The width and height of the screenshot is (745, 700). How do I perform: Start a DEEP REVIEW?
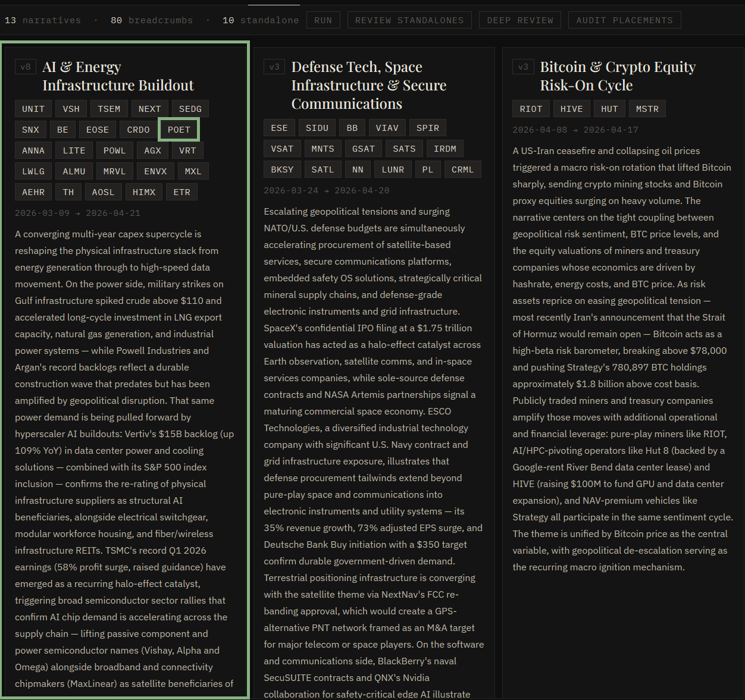(520, 20)
